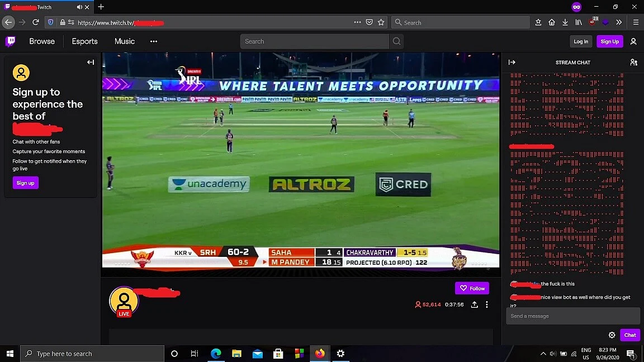Screen dimensions: 644x362
Task: Mute the Twitch browser tab audio
Action: (79, 7)
